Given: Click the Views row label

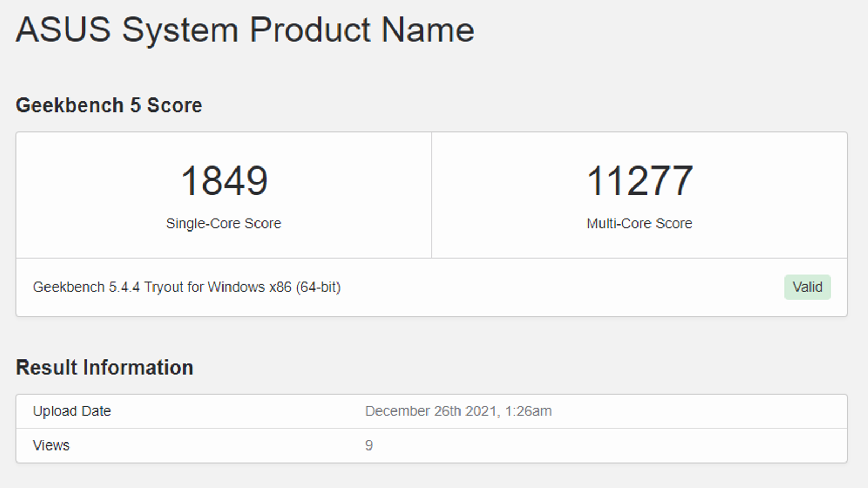Looking at the screenshot, I should pos(51,445).
